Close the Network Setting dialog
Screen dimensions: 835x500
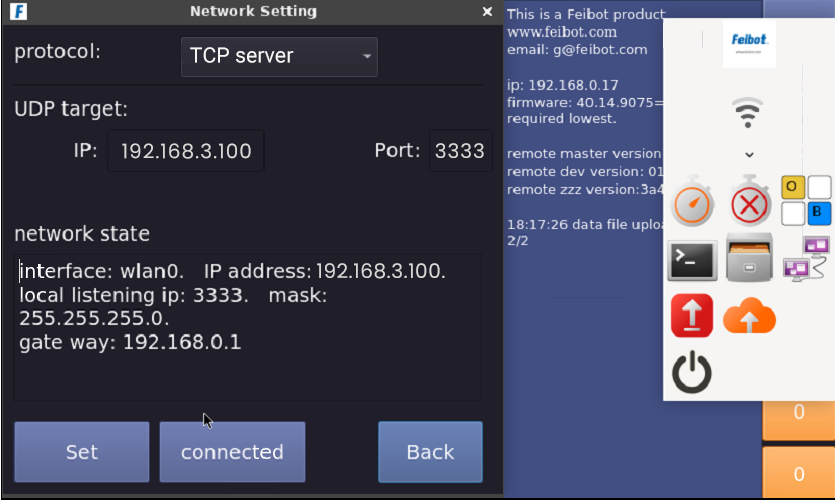coord(487,12)
